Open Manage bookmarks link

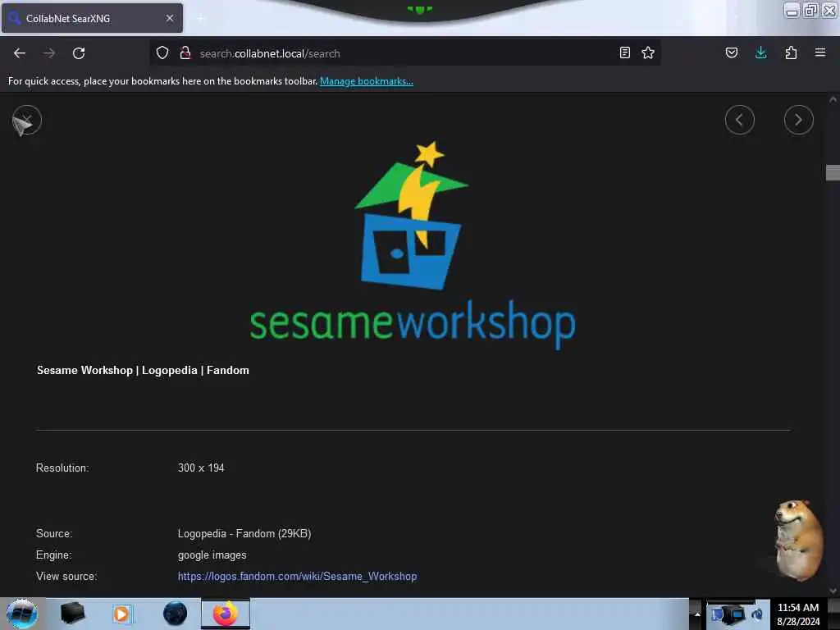click(x=367, y=81)
